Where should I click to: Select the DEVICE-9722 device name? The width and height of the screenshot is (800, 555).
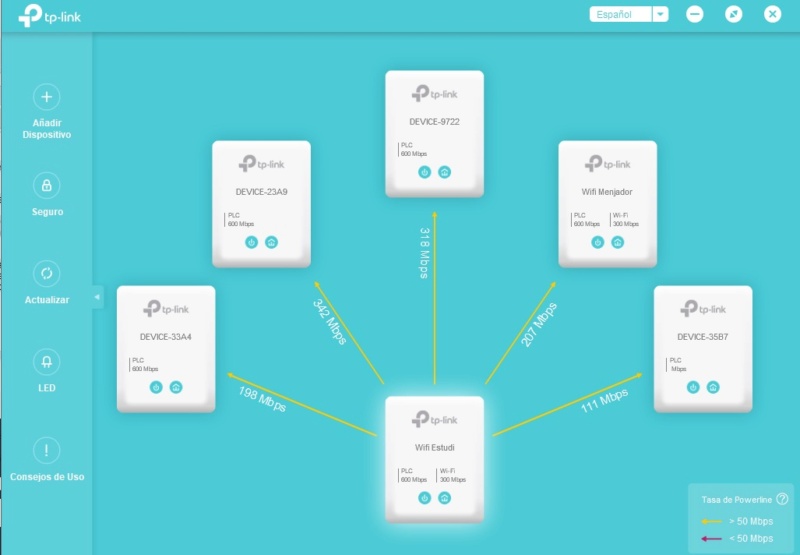[434, 122]
